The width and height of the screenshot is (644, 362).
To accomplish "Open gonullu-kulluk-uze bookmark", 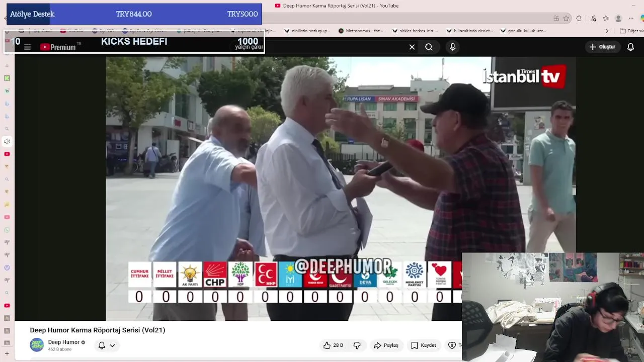I will [x=523, y=31].
